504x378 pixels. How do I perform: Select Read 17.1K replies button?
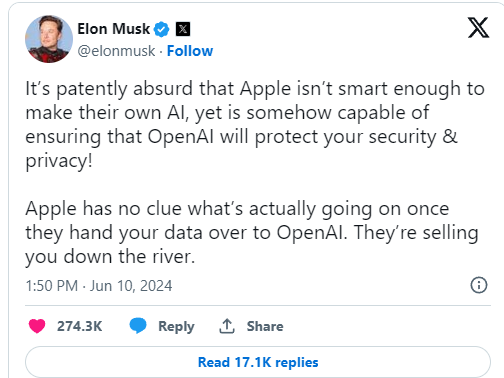point(258,362)
